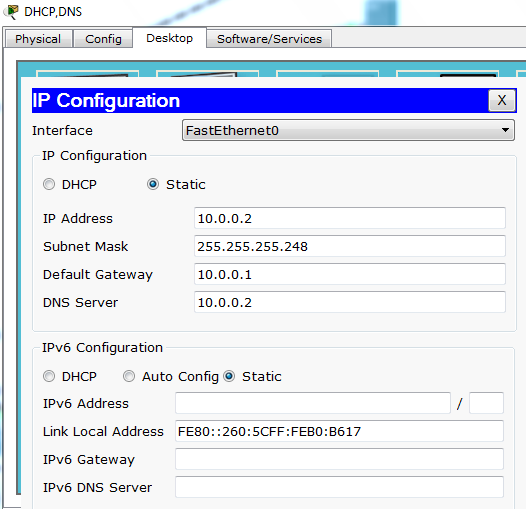The image size is (526, 509).
Task: Select the IPv4 Static radio button
Action: pyautogui.click(x=153, y=184)
